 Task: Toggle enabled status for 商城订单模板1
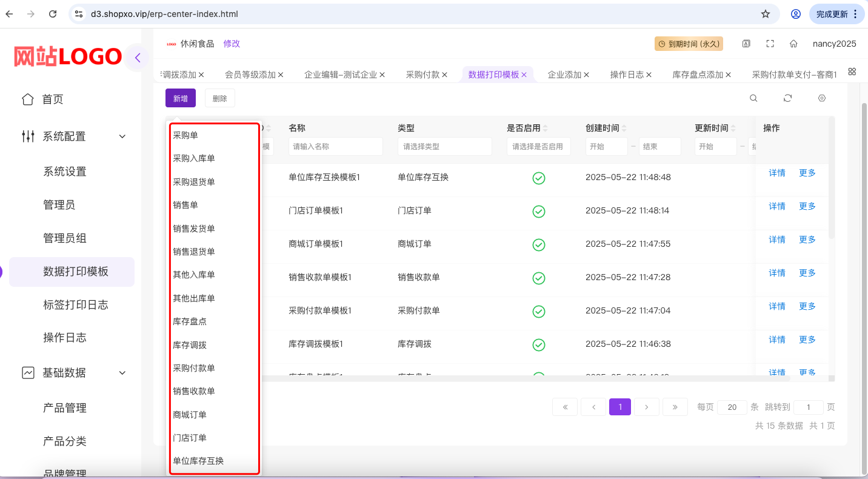[x=538, y=244]
